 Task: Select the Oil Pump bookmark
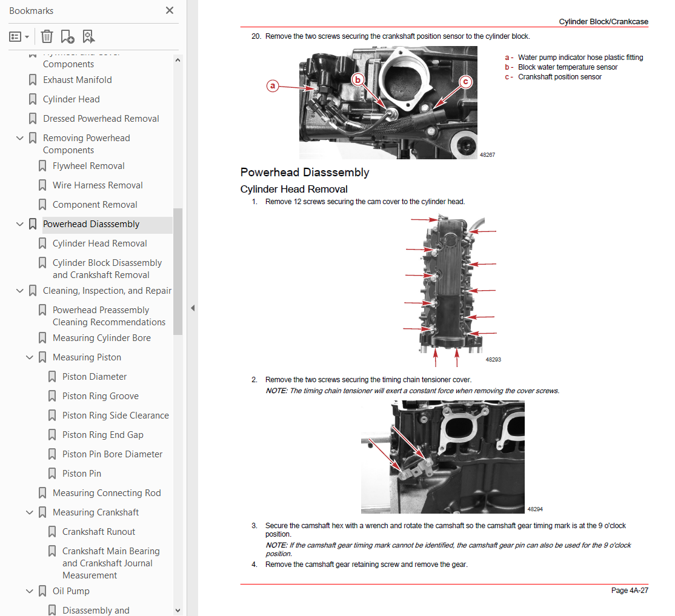pos(71,591)
